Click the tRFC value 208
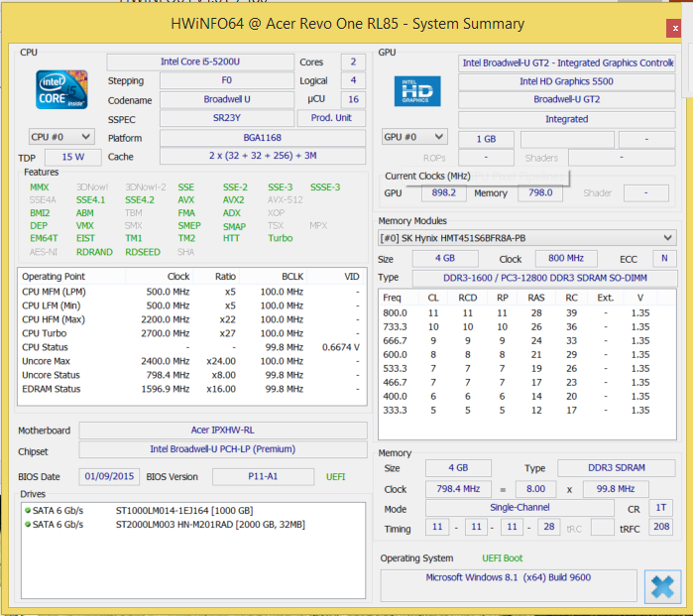 (661, 527)
